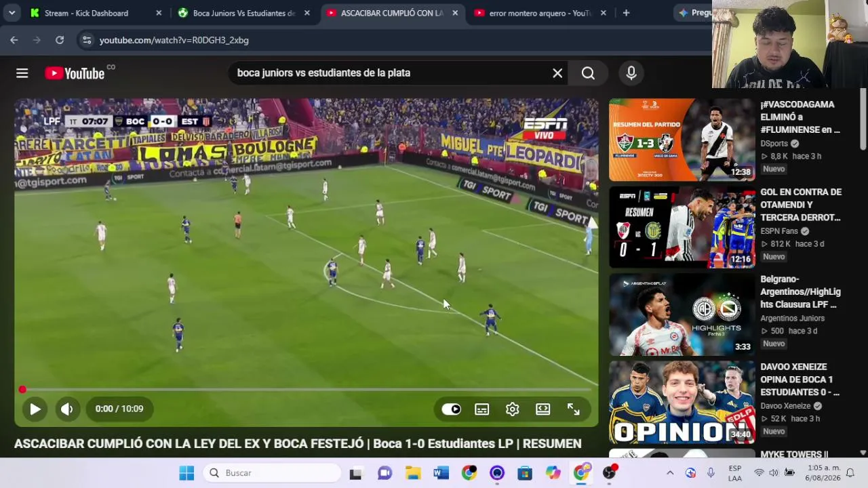The height and width of the screenshot is (488, 868).
Task: Click the 0:00 / 10:09 time display
Action: click(119, 409)
